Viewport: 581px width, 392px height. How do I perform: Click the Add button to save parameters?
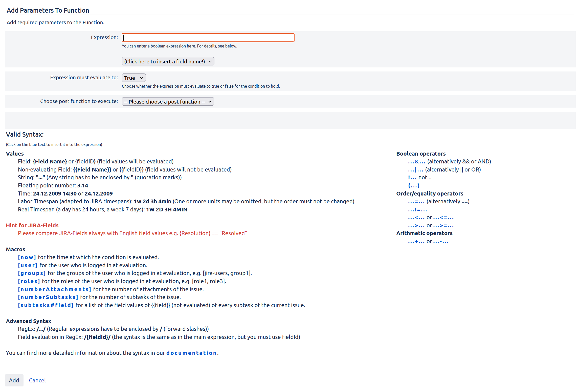[14, 380]
